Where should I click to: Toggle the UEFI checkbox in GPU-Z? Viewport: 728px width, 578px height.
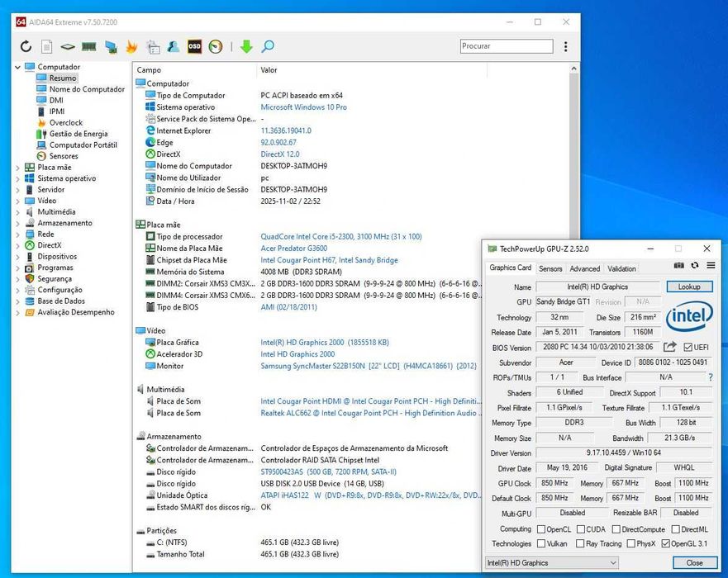coord(688,348)
